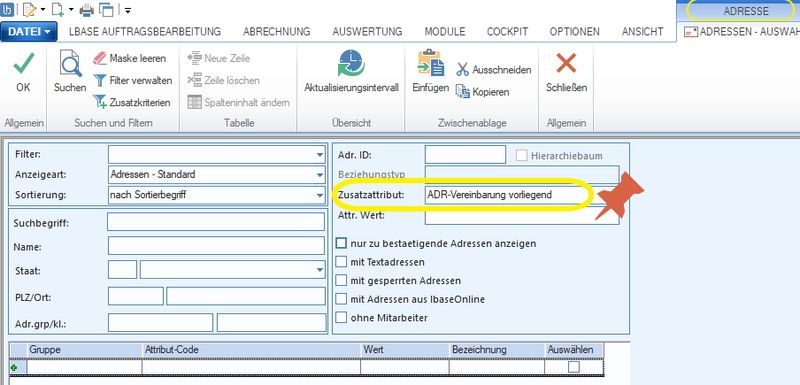
Task: Check ohne Mitarbeiter option
Action: point(341,317)
